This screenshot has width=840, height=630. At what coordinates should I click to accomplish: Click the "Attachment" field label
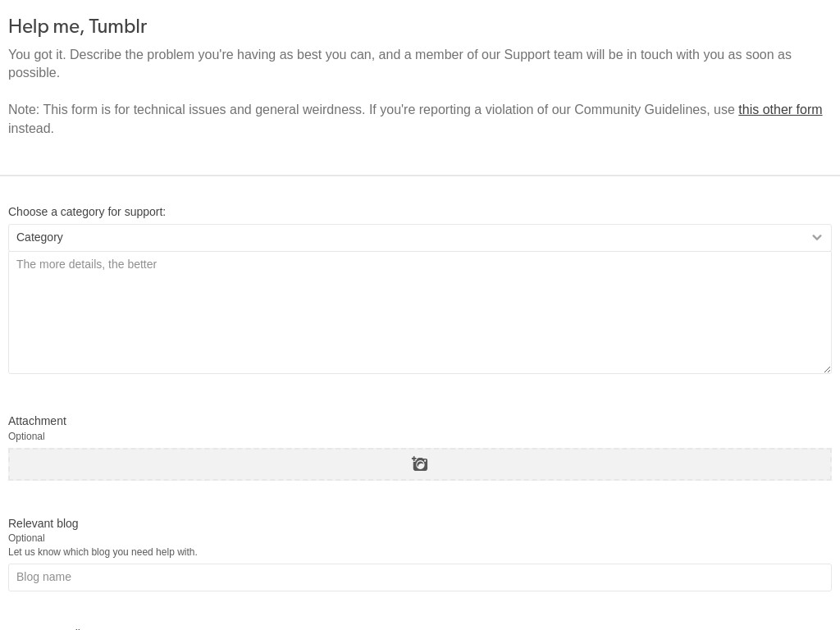pos(37,421)
